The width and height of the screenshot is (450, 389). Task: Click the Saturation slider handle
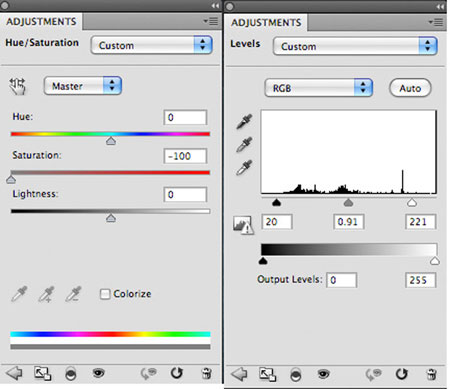click(x=11, y=179)
